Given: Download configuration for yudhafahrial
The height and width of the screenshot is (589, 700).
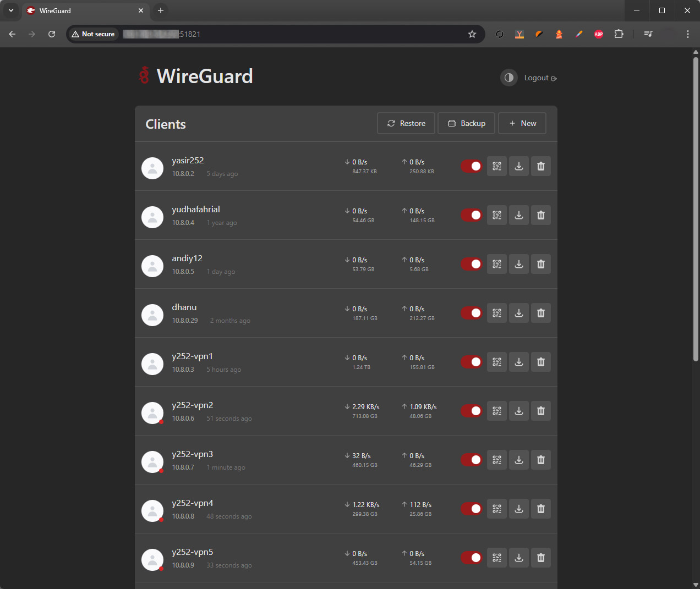Looking at the screenshot, I should pos(519,215).
